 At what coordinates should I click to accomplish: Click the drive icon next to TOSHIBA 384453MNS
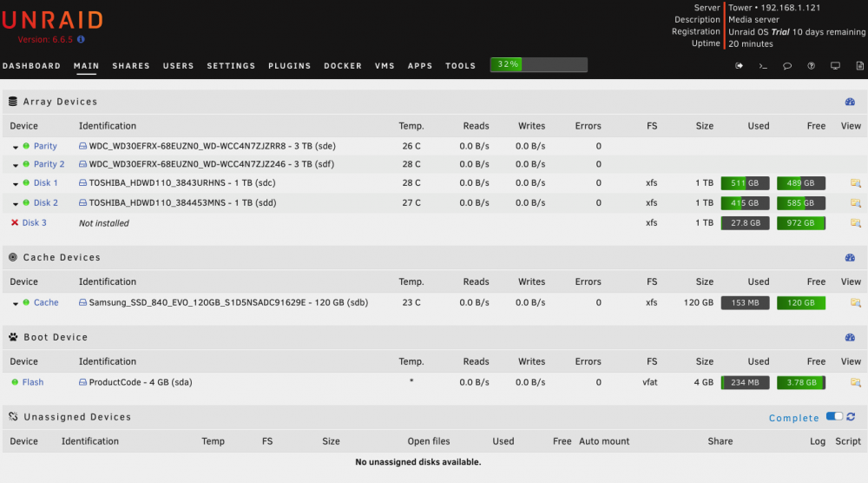(82, 202)
